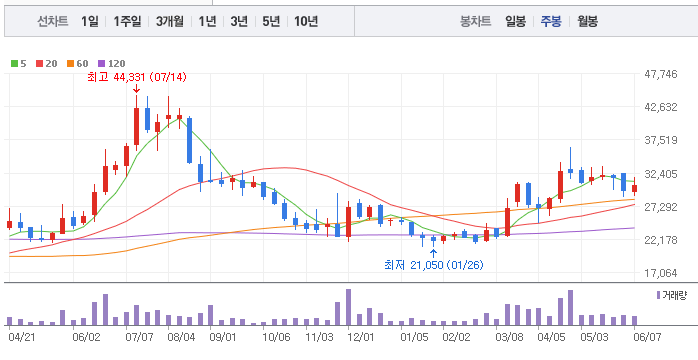Click the tallest volume bar near 12/01

point(348,307)
